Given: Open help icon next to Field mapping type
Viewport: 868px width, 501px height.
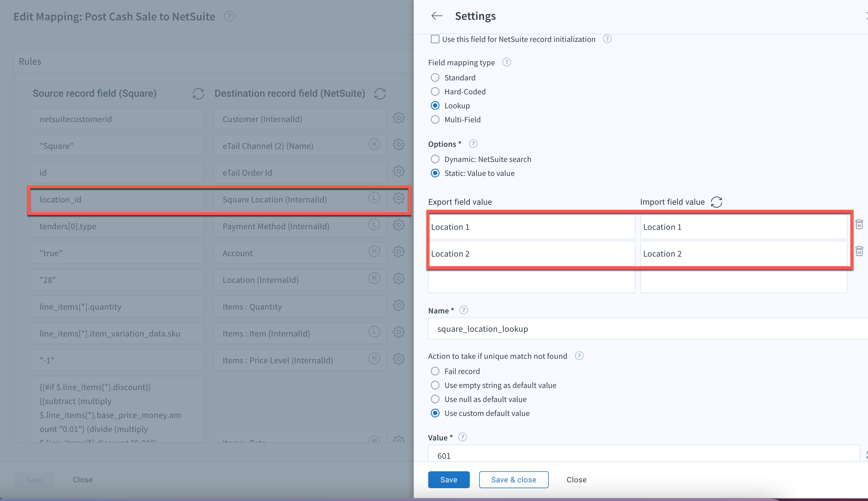Looking at the screenshot, I should click(x=507, y=62).
